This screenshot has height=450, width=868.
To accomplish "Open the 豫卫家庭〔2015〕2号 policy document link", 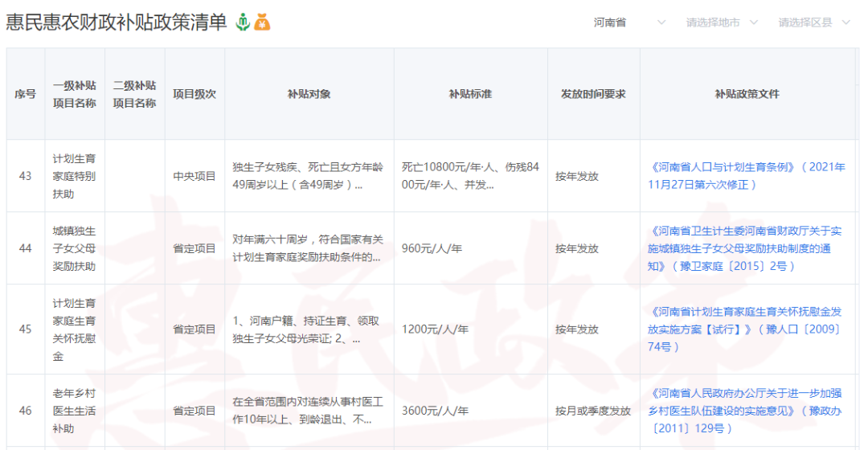I will (x=745, y=248).
